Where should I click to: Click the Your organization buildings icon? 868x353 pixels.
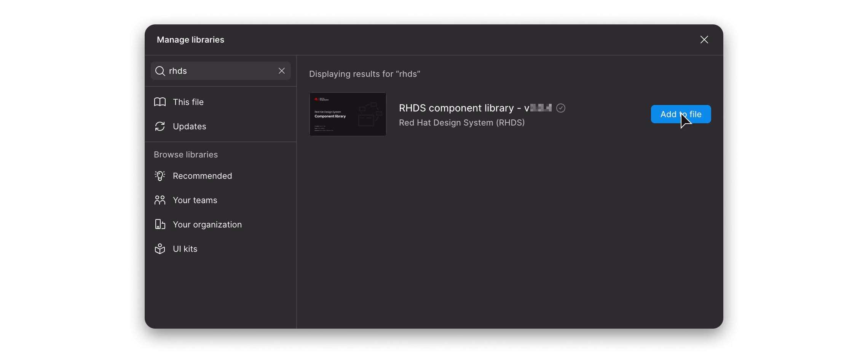click(160, 224)
